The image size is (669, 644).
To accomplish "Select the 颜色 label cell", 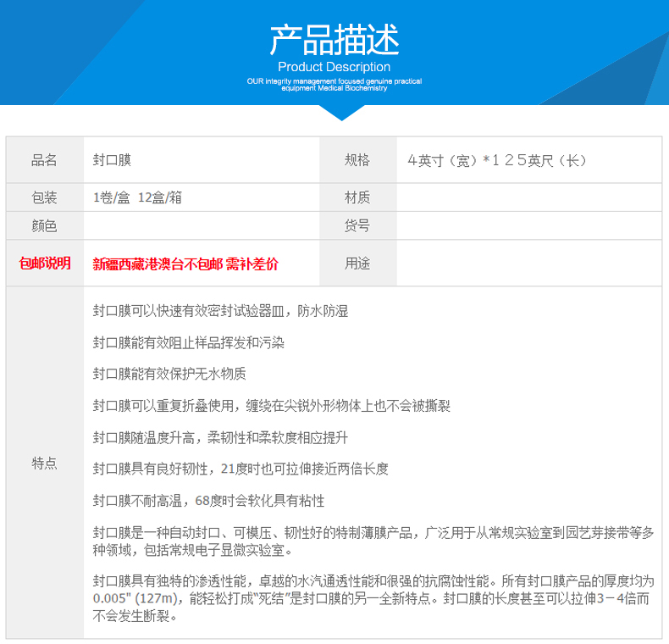I will 44,225.
